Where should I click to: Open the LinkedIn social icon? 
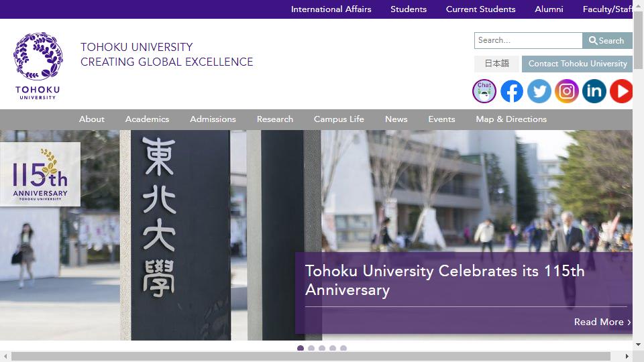tap(594, 91)
